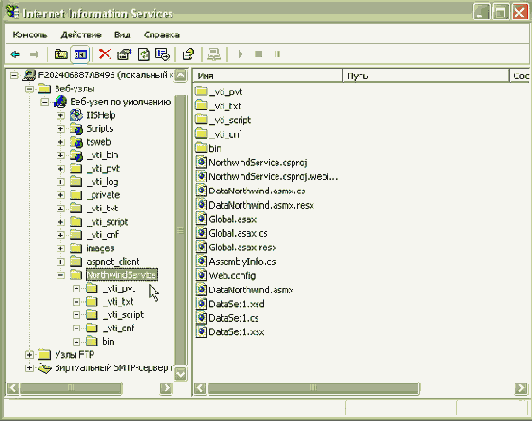532x421 pixels.
Task: Select Global.asax file icon
Action: coord(201,219)
